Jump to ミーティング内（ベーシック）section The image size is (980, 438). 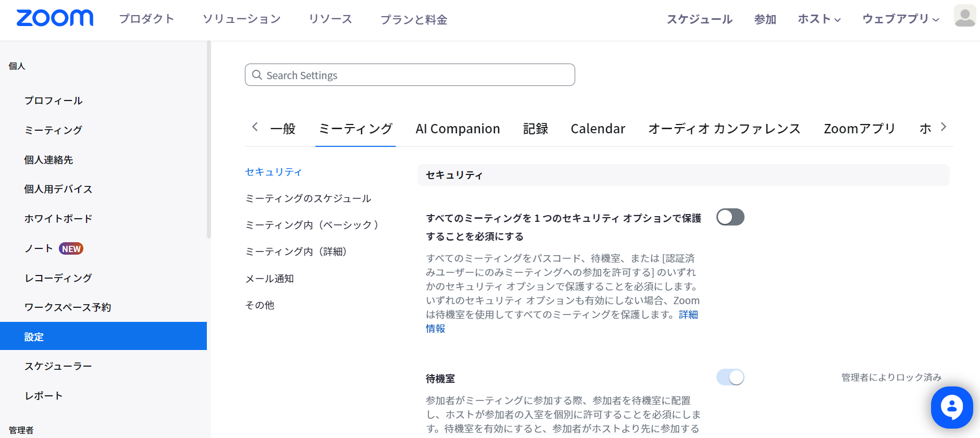tap(312, 225)
